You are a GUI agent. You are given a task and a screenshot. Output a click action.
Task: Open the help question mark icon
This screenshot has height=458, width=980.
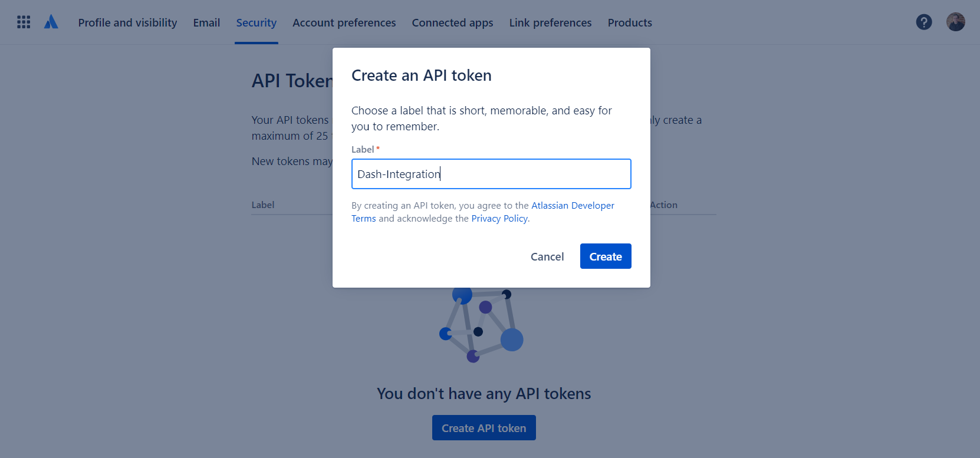[x=924, y=22]
